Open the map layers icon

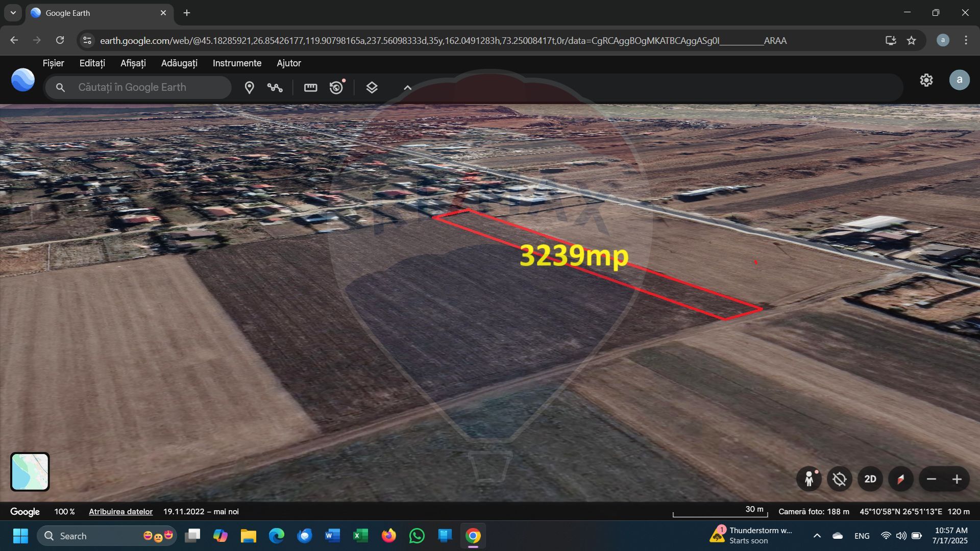(372, 88)
